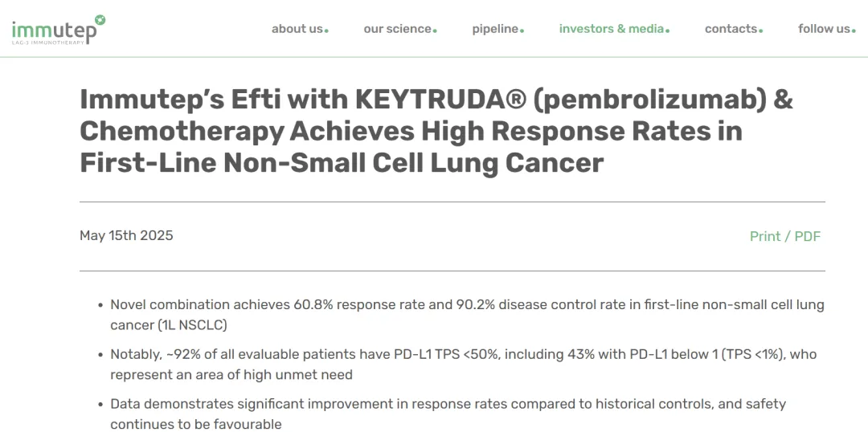Click the green dot after 'about us'
Screen dimensions: 868x432
tap(326, 31)
